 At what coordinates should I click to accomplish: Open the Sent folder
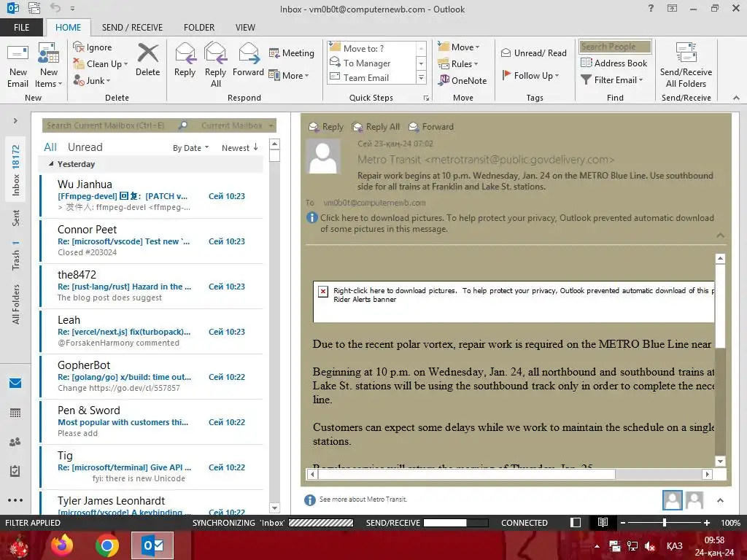pos(16,218)
